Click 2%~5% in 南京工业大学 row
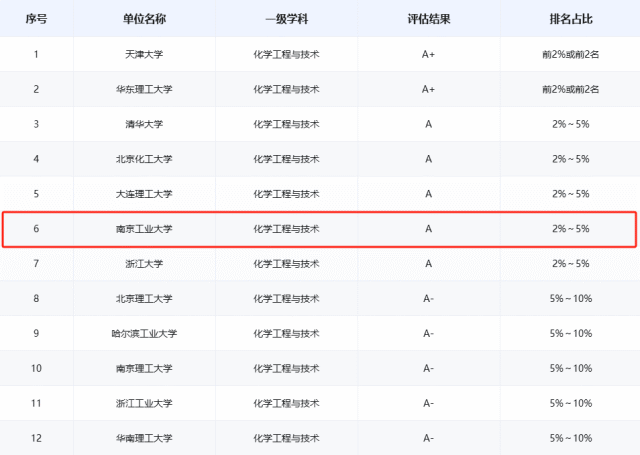Screen dimensions: 640x455 coord(571,229)
